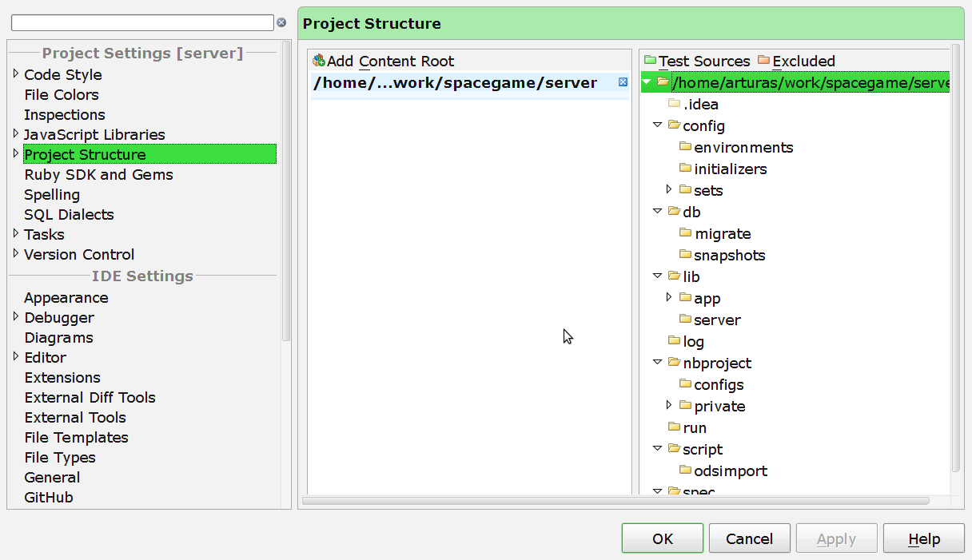The image size is (972, 560).
Task: Click the migrate folder icon
Action: (685, 233)
